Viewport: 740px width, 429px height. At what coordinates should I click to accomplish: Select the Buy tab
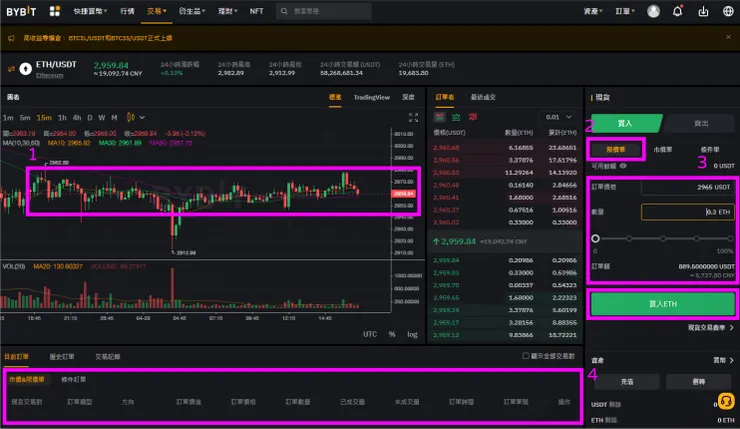pos(626,123)
